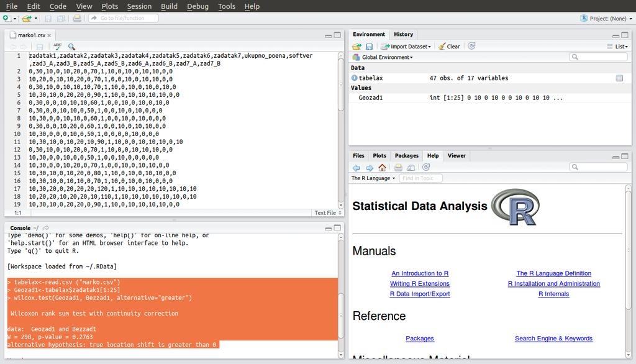Click the back arrow in source editor toolbar
636x364 pixels.
click(13, 47)
